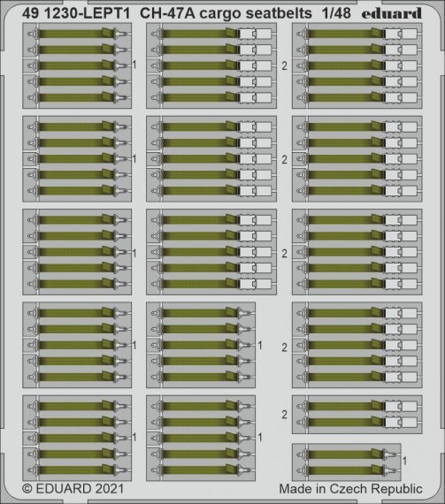Click the number 2 beside the two-belt buckle panel
The height and width of the screenshot is (504, 445).
pyautogui.click(x=284, y=415)
